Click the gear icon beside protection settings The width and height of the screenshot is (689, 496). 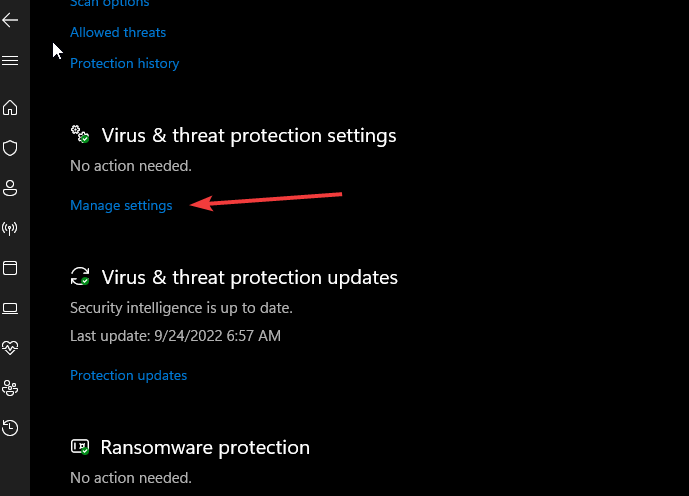(80, 134)
